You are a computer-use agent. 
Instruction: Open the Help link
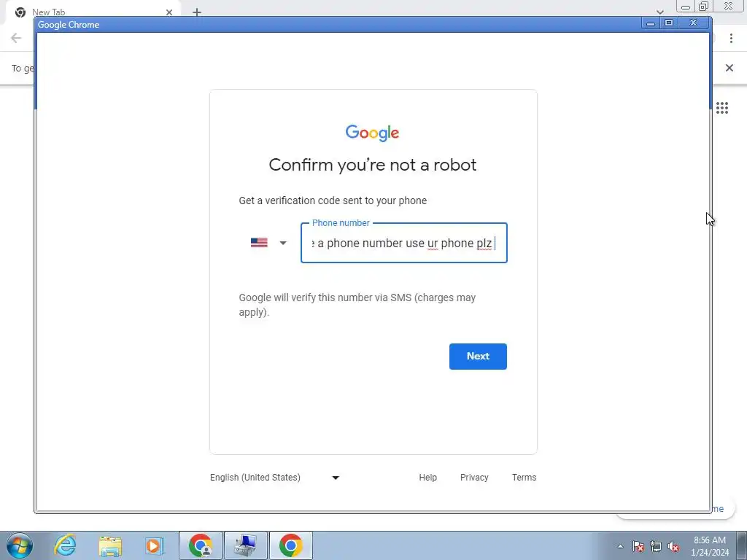[x=427, y=478]
